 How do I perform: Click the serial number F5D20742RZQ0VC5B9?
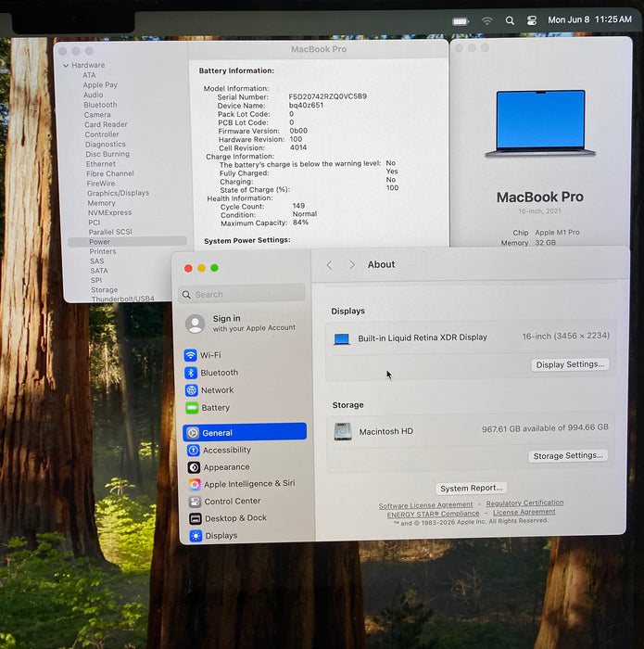click(328, 96)
